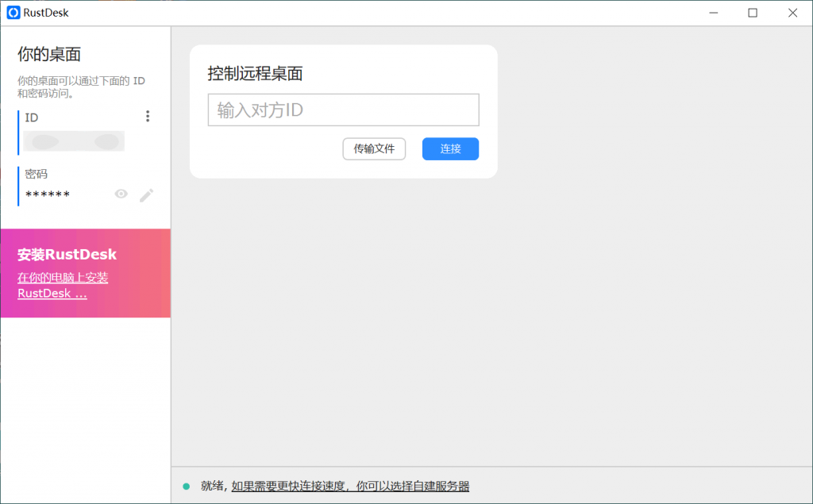Image resolution: width=813 pixels, height=504 pixels.
Task: Click the blurred ID value
Action: 74,141
